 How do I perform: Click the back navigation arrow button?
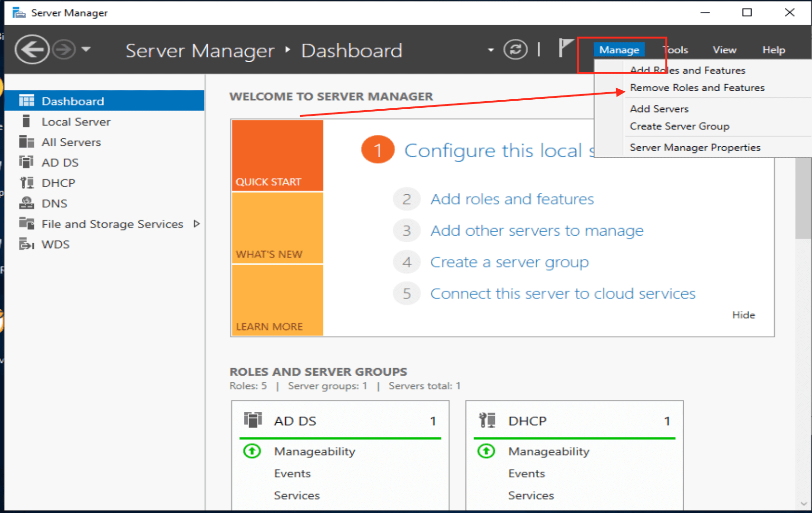32,49
